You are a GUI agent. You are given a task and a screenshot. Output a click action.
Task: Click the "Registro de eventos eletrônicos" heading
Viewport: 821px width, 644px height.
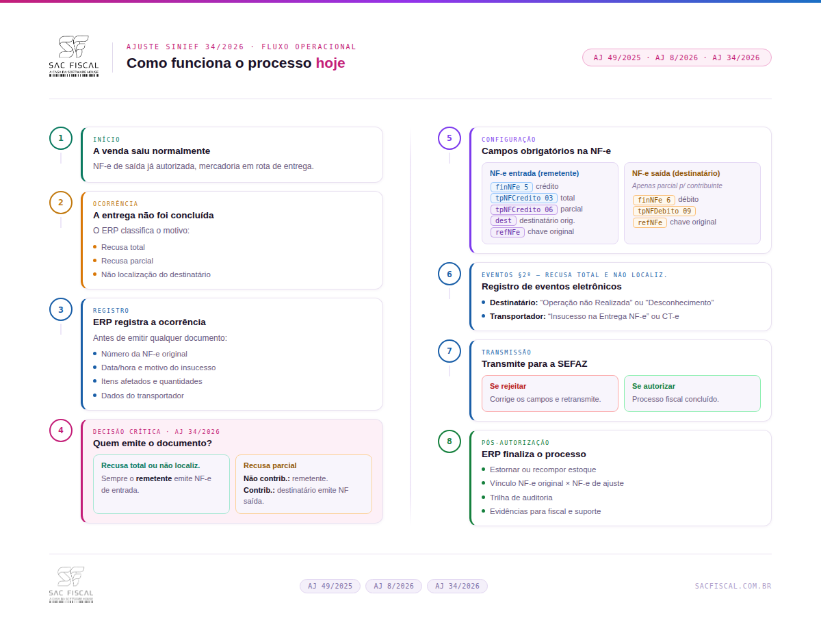tap(551, 286)
